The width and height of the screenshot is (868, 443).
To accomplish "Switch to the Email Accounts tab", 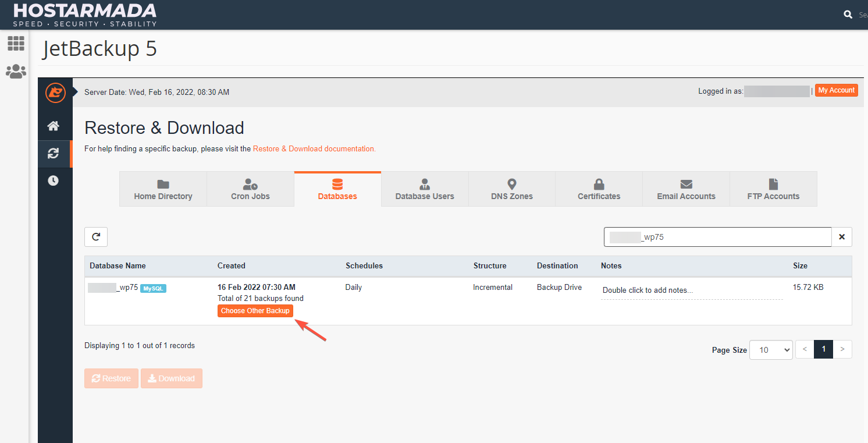I will 686,189.
